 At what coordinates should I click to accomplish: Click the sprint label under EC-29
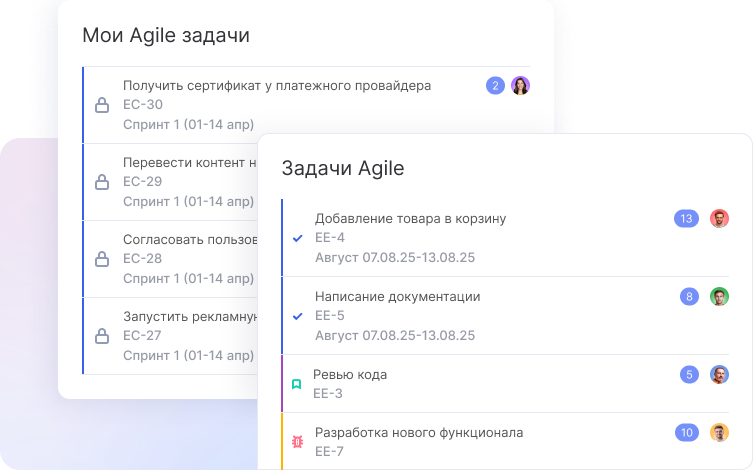pyautogui.click(x=188, y=201)
